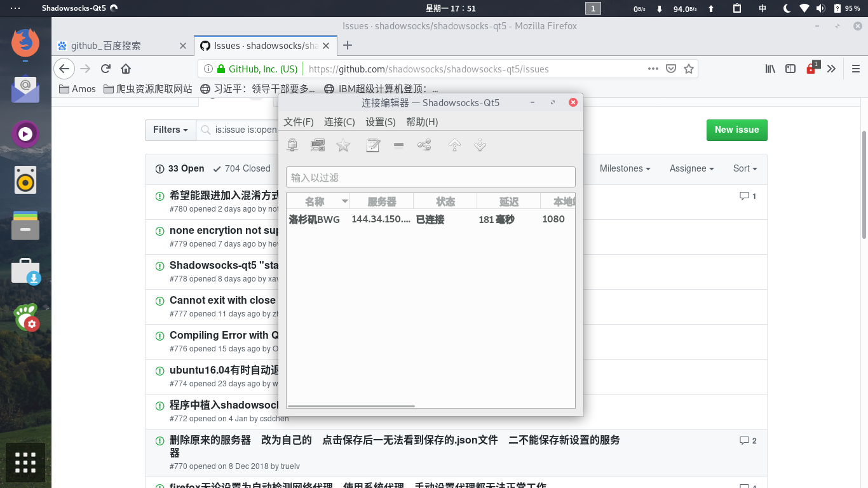Open the GitHub Filters dropdown
The height and width of the screenshot is (488, 868).
point(170,130)
